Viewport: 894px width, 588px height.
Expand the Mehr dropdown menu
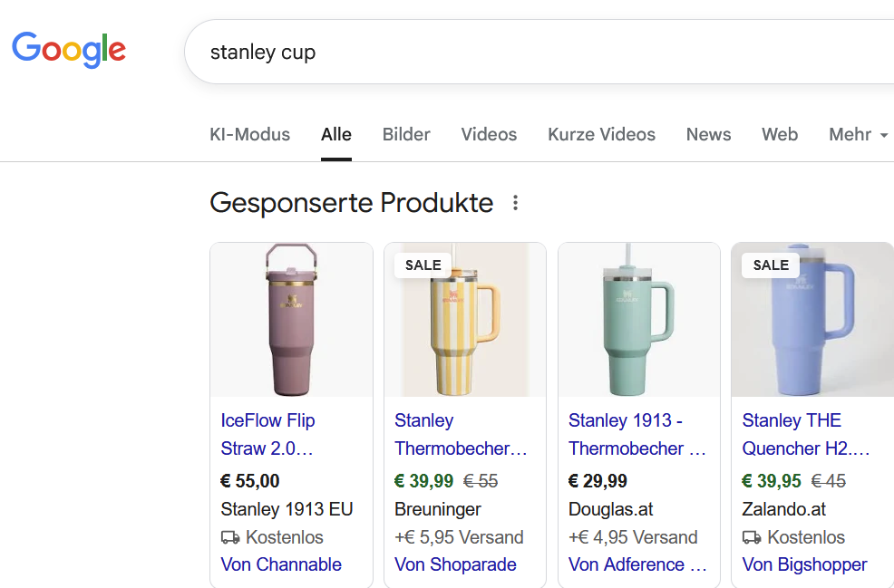coord(858,135)
